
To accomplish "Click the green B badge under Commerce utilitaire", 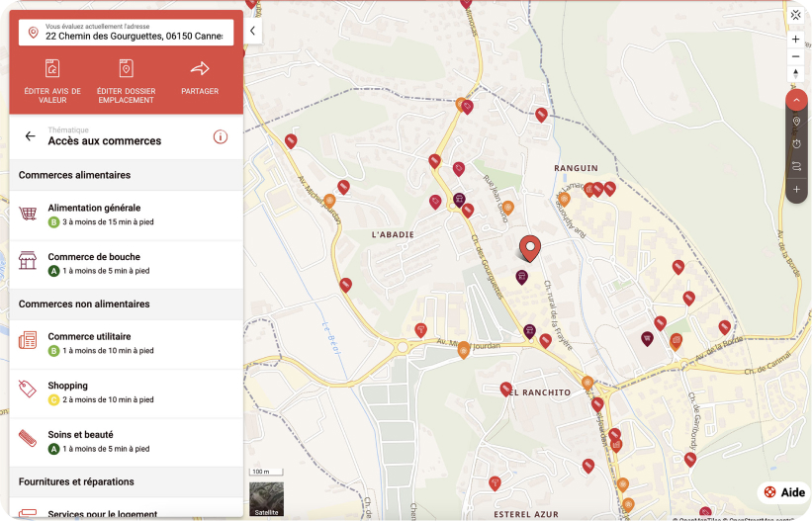I will 53,351.
